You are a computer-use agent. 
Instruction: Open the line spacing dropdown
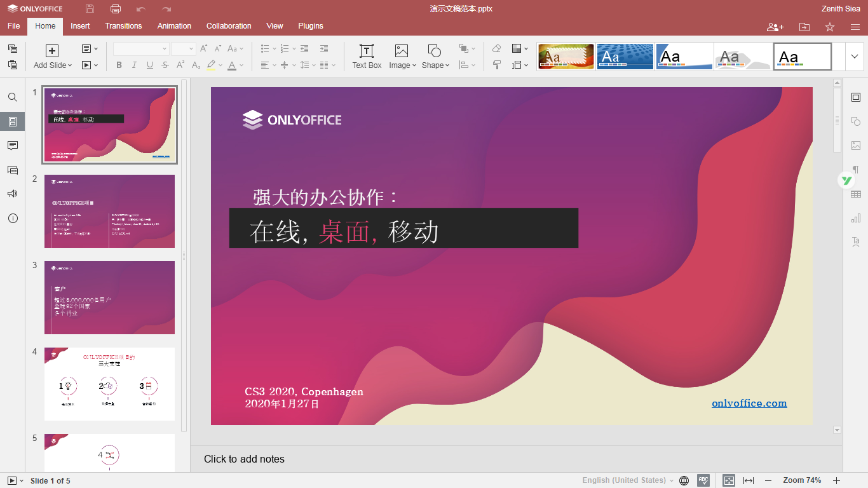(308, 65)
